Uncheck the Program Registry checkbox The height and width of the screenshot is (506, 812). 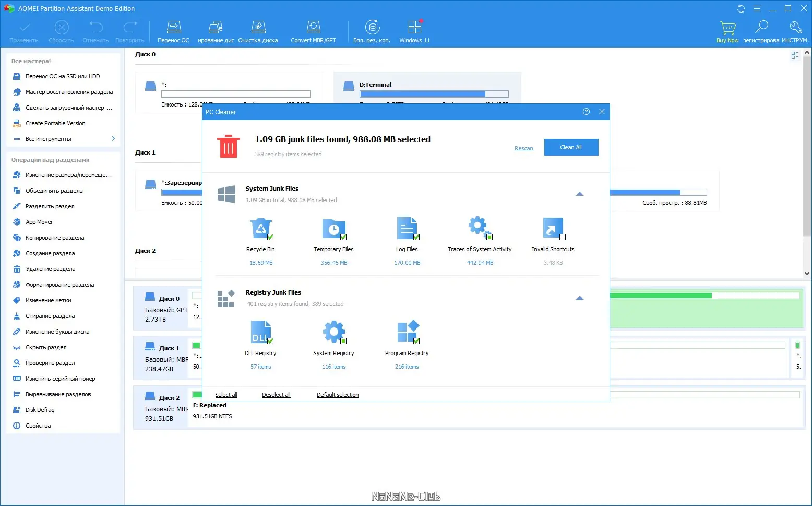click(x=416, y=341)
